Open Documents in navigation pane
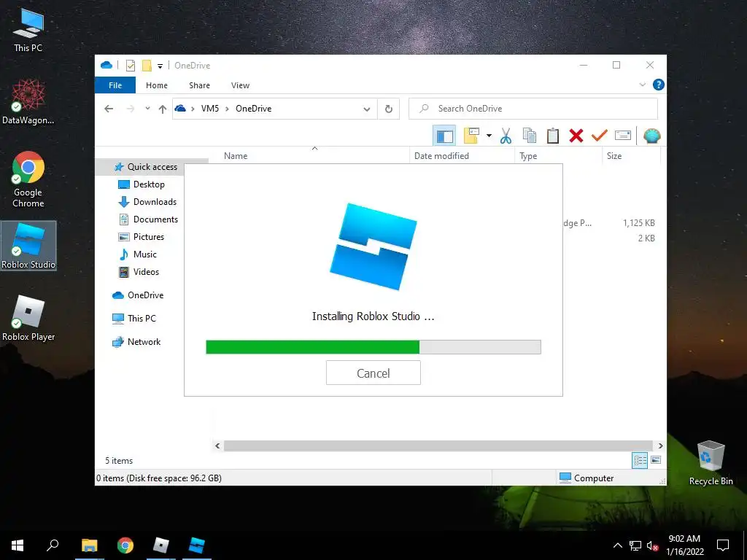747x560 pixels. (147, 219)
